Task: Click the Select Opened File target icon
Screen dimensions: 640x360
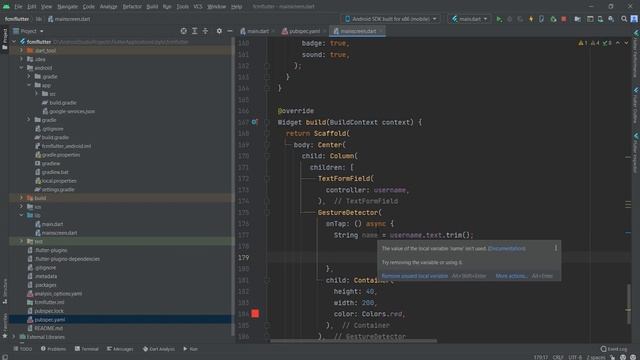Action: tap(184, 31)
